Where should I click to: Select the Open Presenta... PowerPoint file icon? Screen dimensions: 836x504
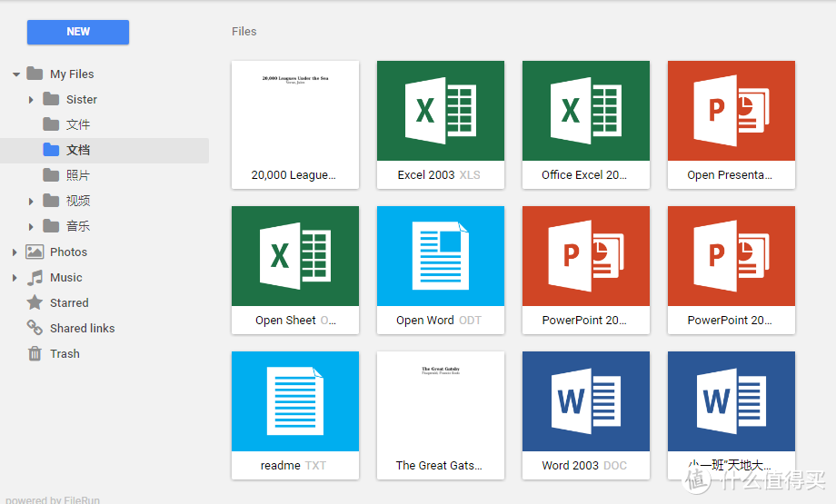(731, 111)
